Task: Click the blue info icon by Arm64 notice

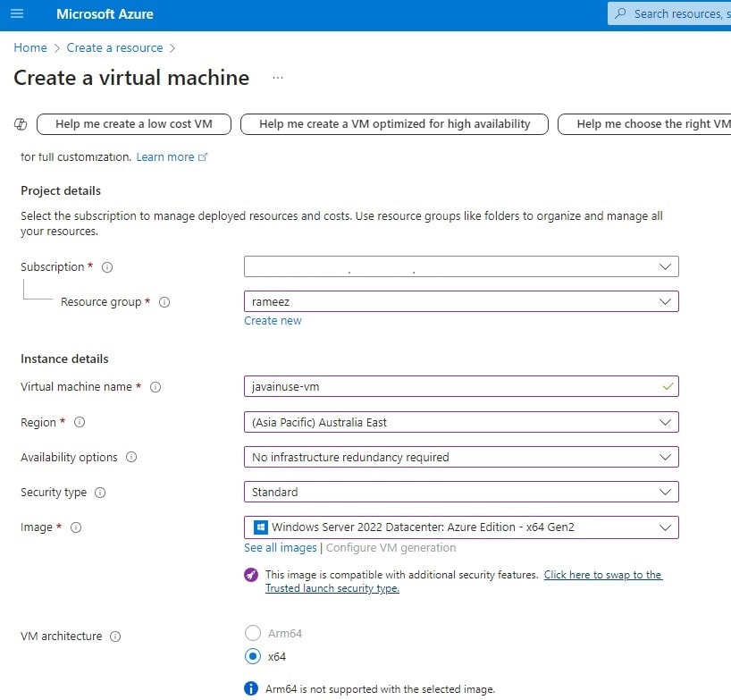Action: click(251, 688)
